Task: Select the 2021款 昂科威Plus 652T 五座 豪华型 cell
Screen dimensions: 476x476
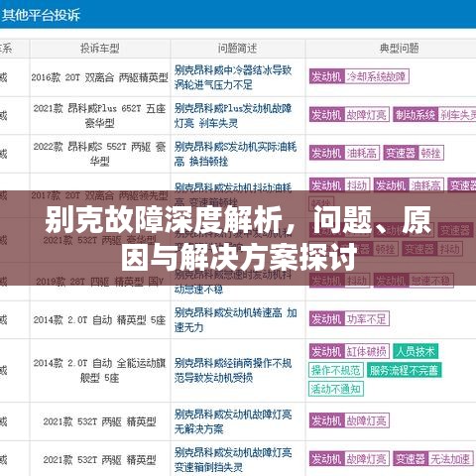Action: click(100, 116)
